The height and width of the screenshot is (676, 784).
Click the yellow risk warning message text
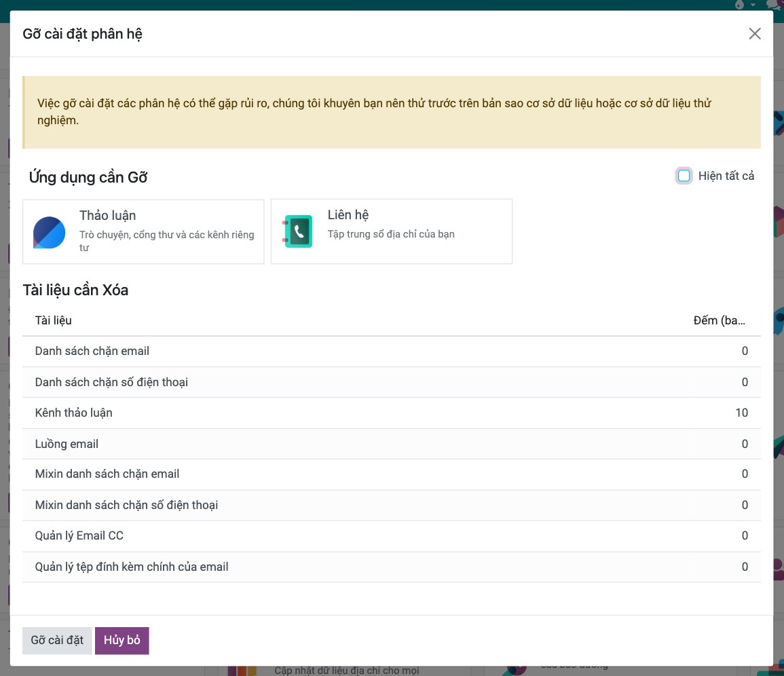(374, 111)
